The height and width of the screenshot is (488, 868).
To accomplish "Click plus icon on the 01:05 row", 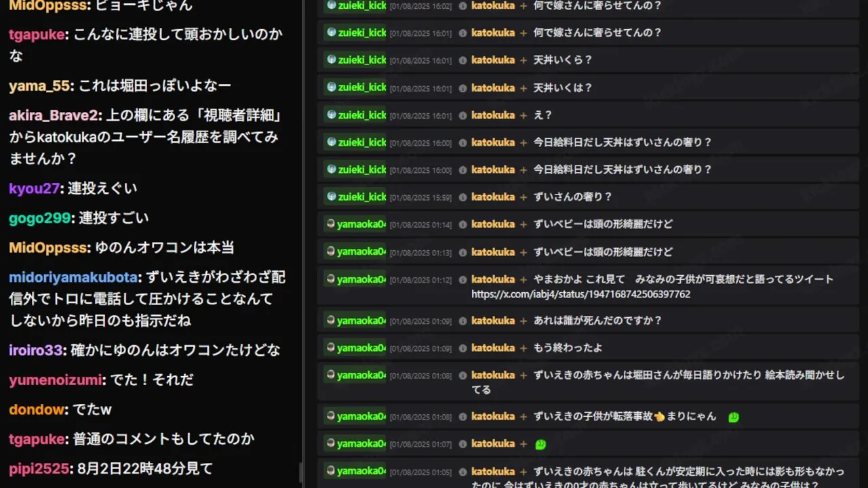I will point(523,471).
